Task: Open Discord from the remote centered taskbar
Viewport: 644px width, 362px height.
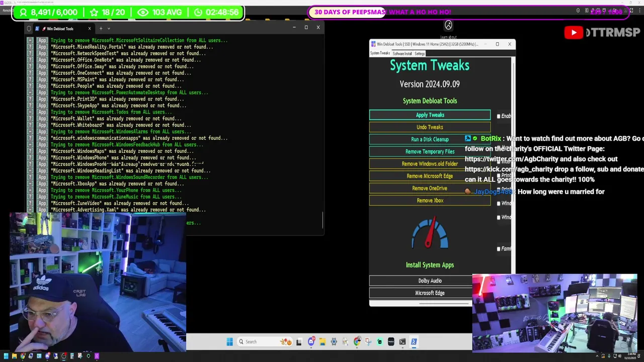Action: [x=311, y=341]
